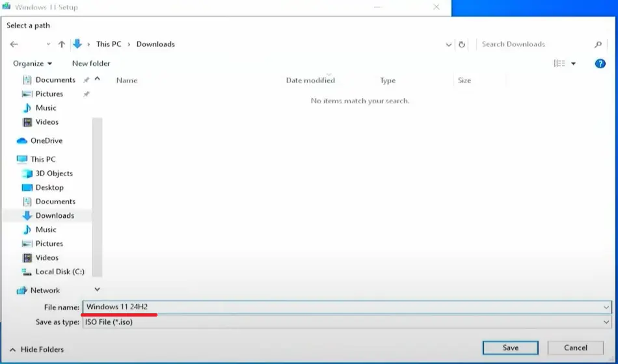The image size is (618, 364).
Task: Close the Windows 11 Setup window
Action: pyautogui.click(x=437, y=7)
